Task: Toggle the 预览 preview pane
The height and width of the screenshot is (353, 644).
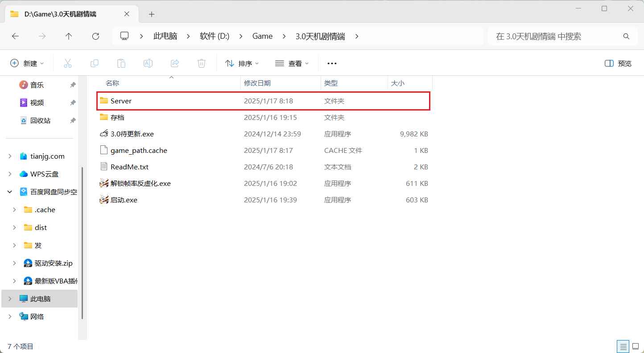Action: coord(618,63)
